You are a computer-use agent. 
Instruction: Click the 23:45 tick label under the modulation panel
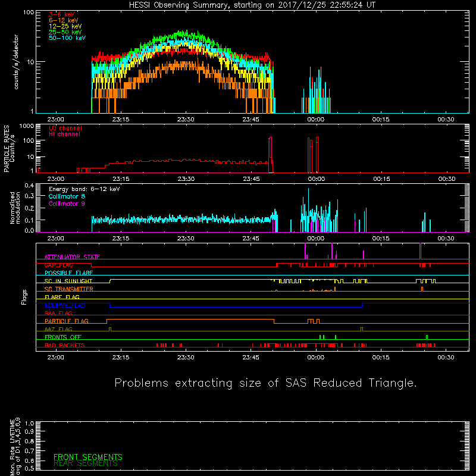pos(250,239)
